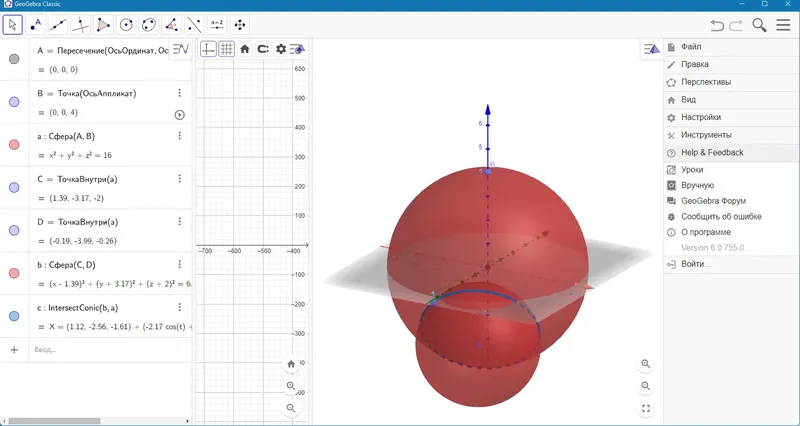Select the Perpendicular line tool
Screen dimensions: 800x426
(81, 24)
